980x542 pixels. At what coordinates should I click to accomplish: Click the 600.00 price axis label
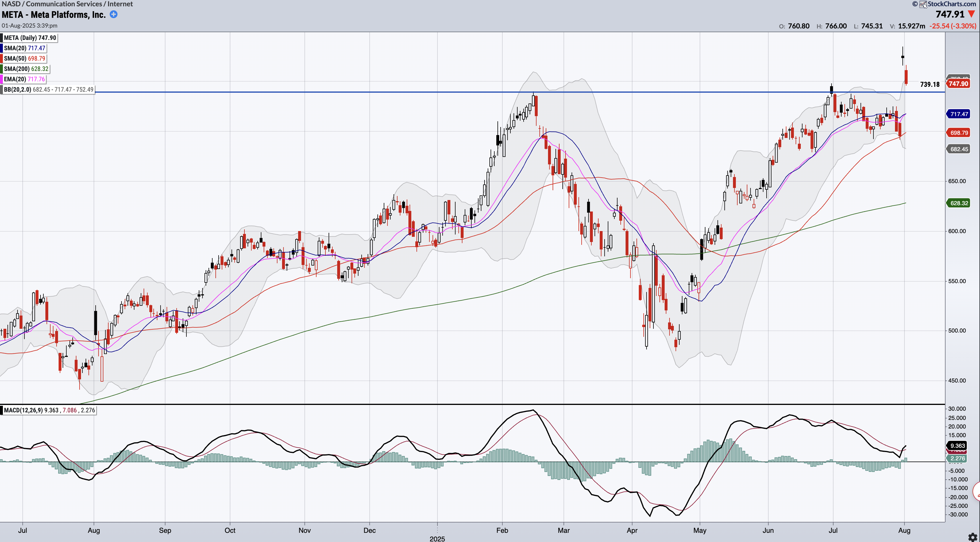[x=956, y=231]
